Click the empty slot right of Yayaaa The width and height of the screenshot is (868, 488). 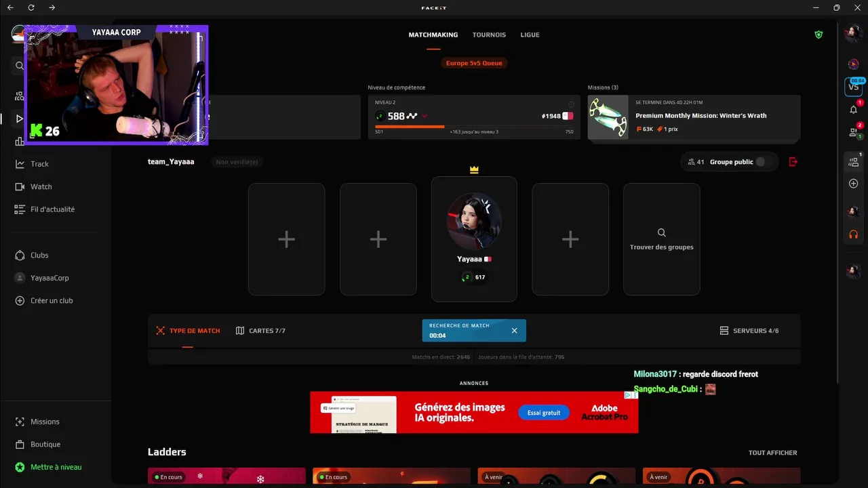(x=570, y=239)
